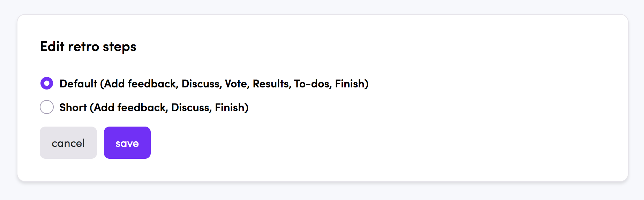The image size is (644, 200).
Task: Cancel editing the retro steps
Action: point(68,143)
